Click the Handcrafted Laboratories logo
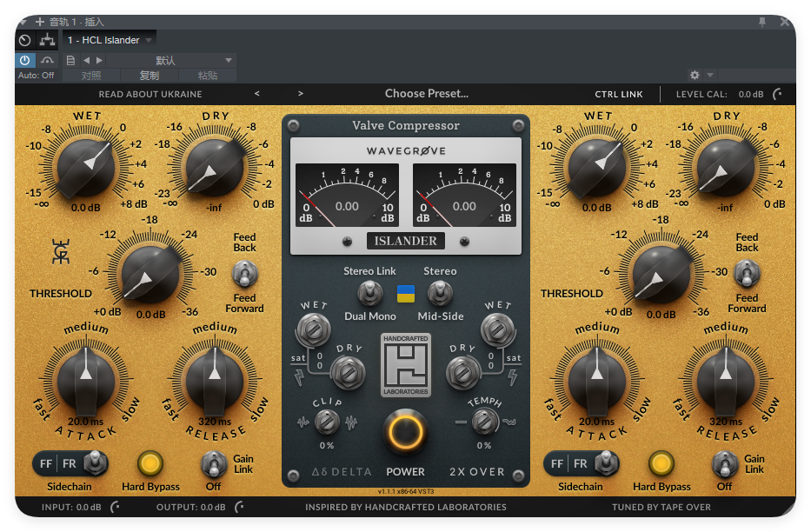811x532 pixels. (x=405, y=365)
